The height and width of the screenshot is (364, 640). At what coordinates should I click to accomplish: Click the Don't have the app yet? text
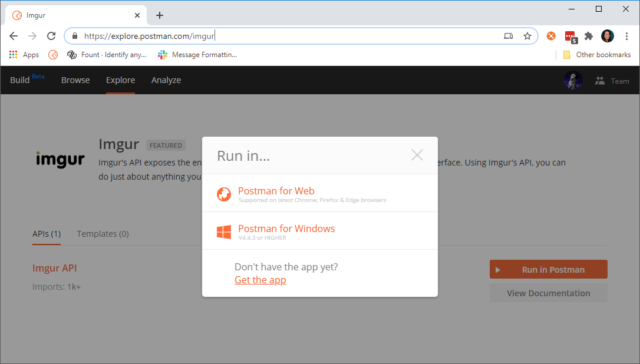point(286,267)
